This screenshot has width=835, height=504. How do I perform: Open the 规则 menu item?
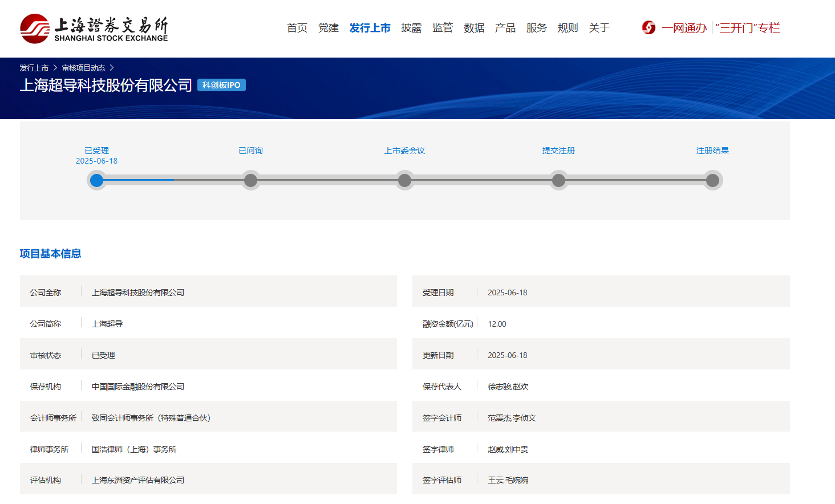568,28
